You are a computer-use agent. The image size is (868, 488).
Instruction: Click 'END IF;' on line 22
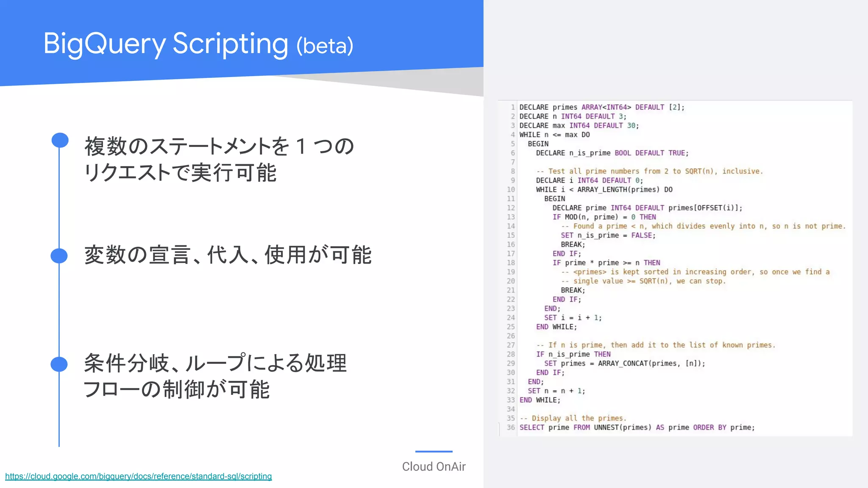tap(567, 299)
